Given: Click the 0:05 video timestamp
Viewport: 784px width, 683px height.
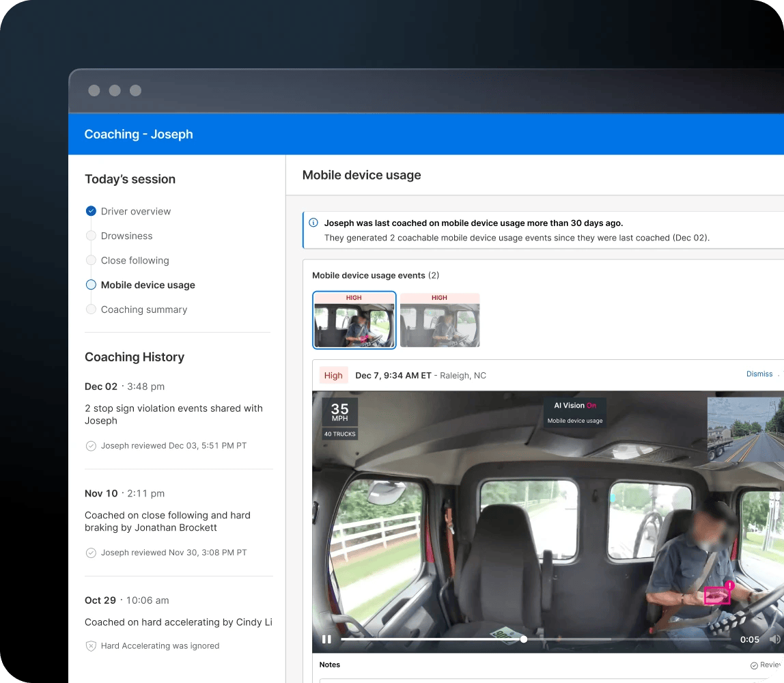Looking at the screenshot, I should [x=749, y=639].
